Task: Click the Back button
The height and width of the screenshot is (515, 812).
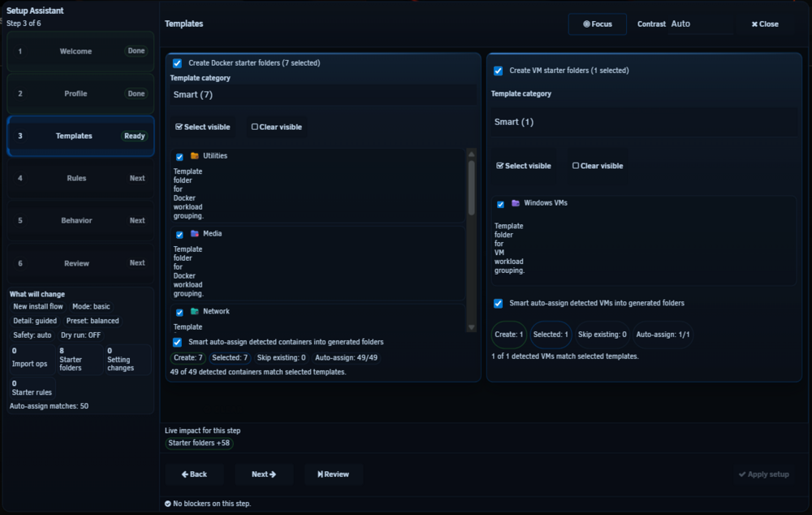Action: (x=194, y=474)
